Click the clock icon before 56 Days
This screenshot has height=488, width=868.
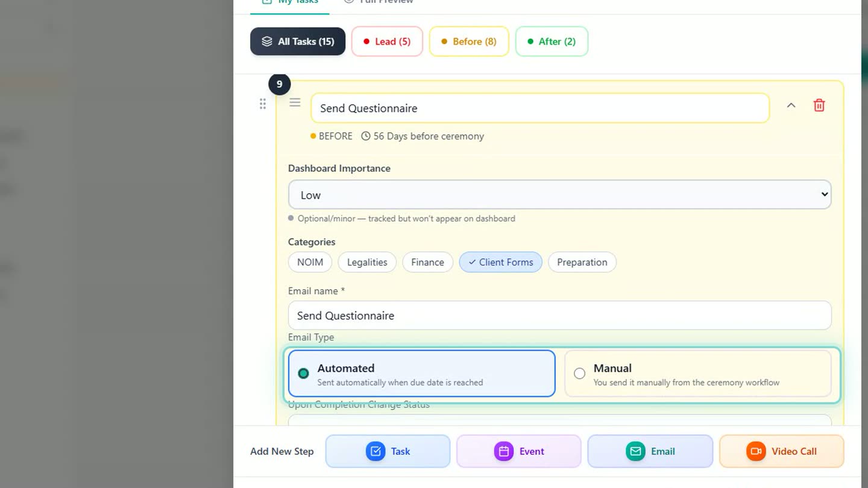pyautogui.click(x=366, y=136)
